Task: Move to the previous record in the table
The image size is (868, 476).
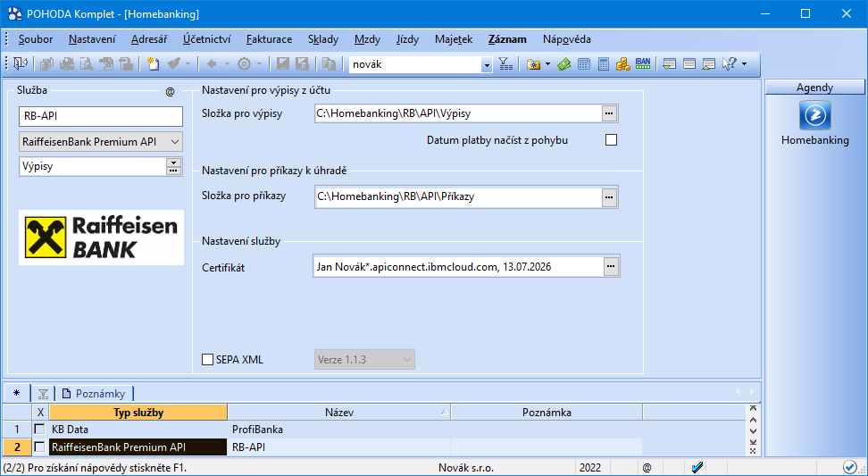Action: click(x=752, y=420)
